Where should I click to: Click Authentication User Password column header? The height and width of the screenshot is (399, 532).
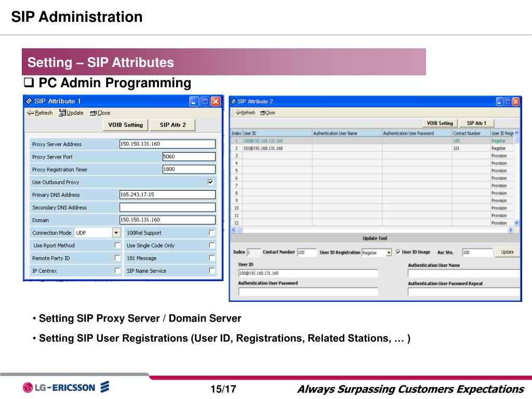pos(417,134)
